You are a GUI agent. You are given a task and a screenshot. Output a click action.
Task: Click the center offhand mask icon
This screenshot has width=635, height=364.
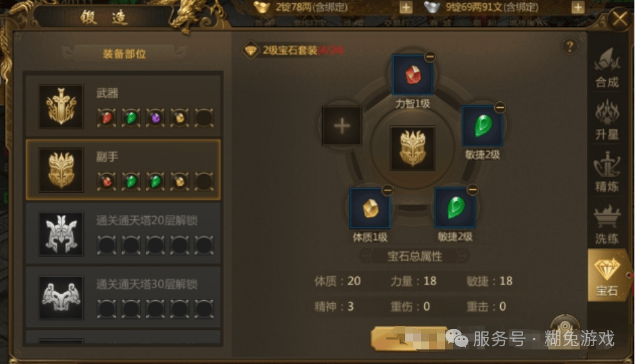(413, 148)
